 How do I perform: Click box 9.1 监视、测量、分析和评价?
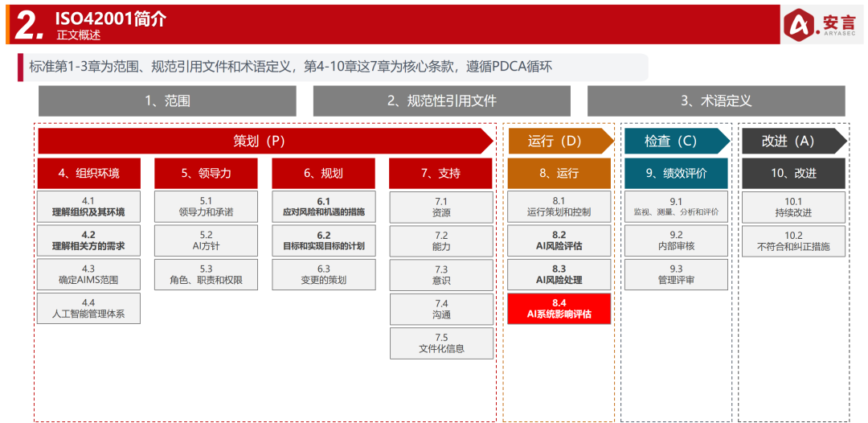click(x=677, y=207)
